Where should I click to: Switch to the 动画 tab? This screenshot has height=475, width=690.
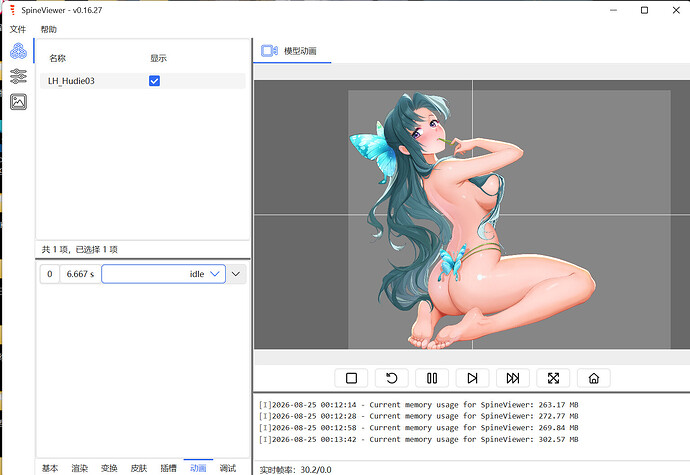click(198, 468)
